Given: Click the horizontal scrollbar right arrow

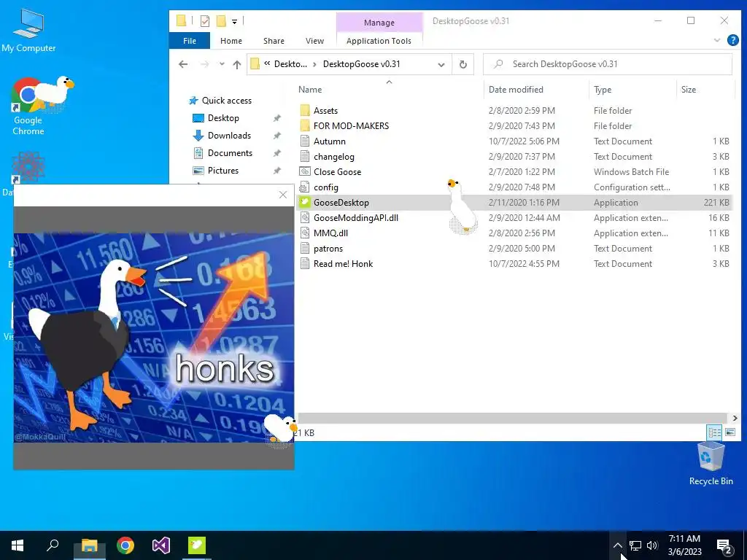Looking at the screenshot, I should coord(735,418).
